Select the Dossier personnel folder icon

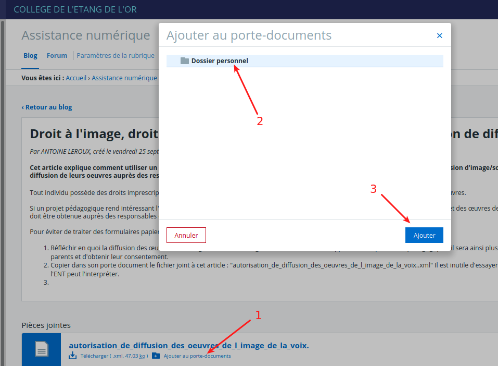184,61
